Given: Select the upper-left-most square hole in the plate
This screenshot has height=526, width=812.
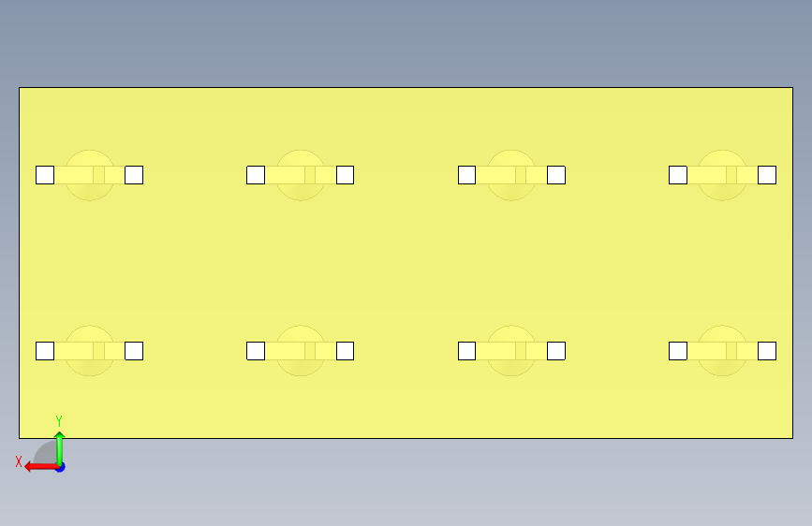Looking at the screenshot, I should point(45,175).
